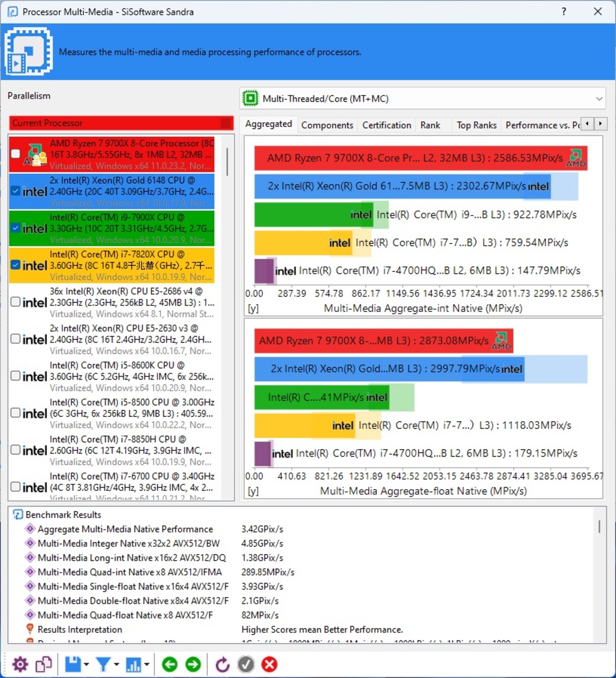This screenshot has height=678, width=616.
Task: Click the blue Xeon Gold bar in the Aggregate-float chart
Action: [x=389, y=369]
